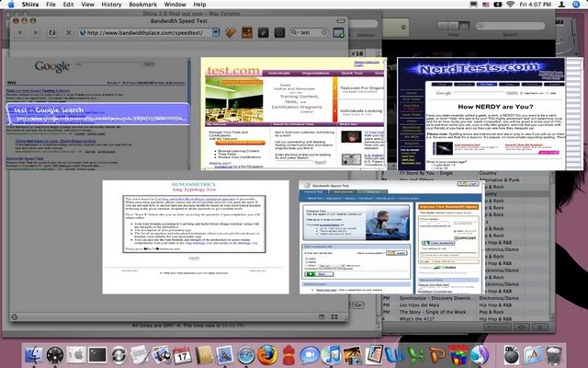
Task: Open the search engine dropdown magnifier
Action: [x=295, y=33]
